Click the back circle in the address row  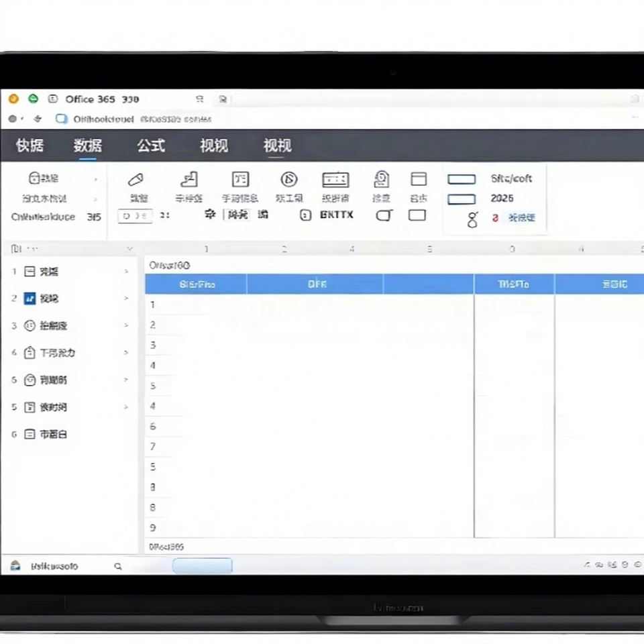click(12, 119)
